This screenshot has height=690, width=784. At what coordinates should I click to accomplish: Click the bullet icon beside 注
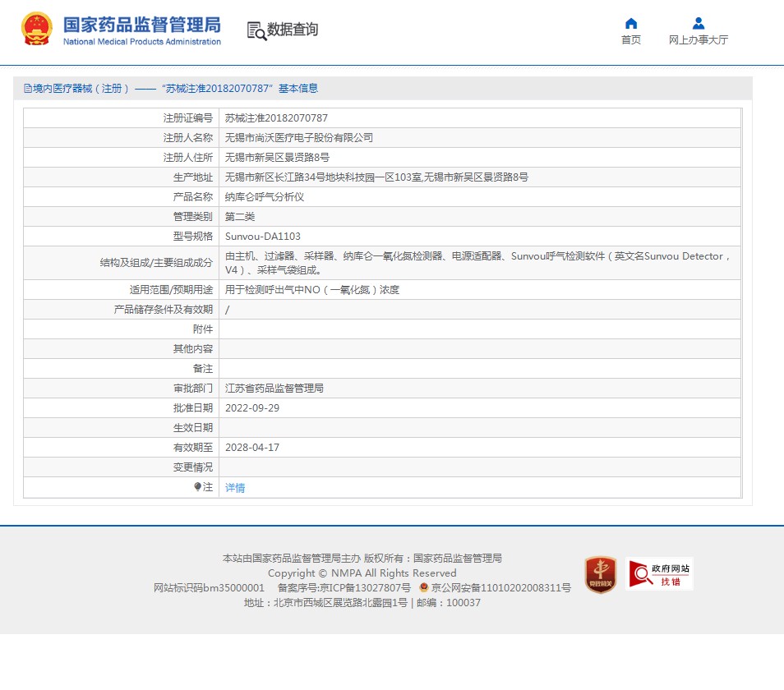(x=198, y=487)
